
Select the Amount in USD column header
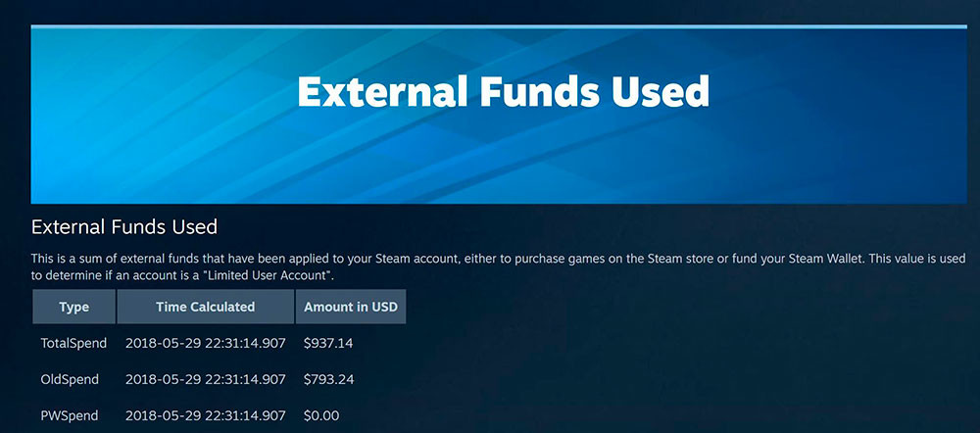pyautogui.click(x=351, y=307)
